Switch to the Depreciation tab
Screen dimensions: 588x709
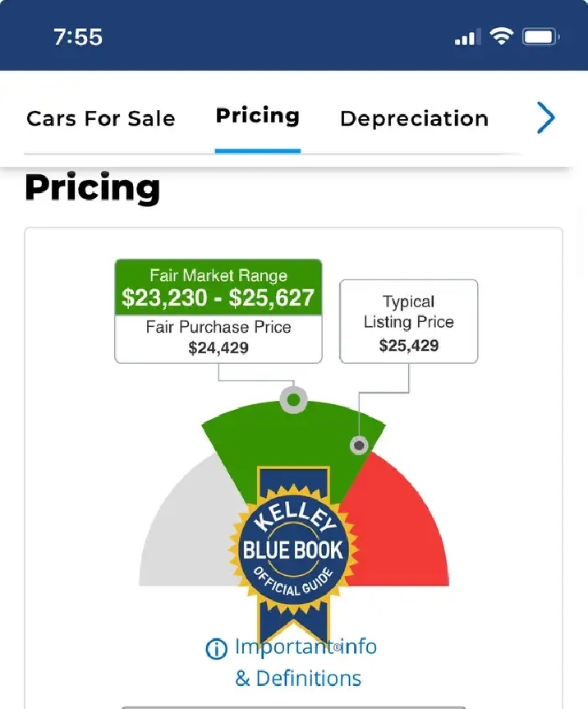(x=415, y=119)
